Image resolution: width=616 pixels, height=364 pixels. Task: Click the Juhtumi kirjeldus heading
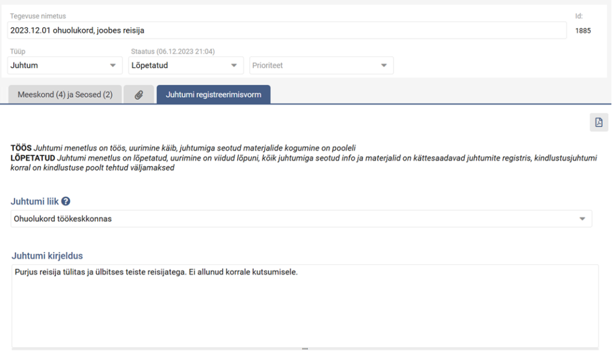pyautogui.click(x=47, y=256)
